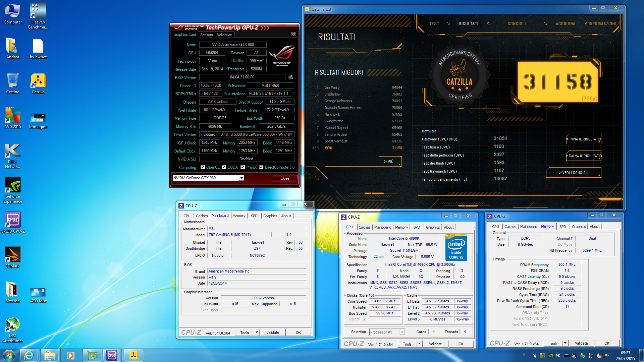The width and height of the screenshot is (644, 362).
Task: Click the Ian Parry leaderboard entry
Action: 359,87
